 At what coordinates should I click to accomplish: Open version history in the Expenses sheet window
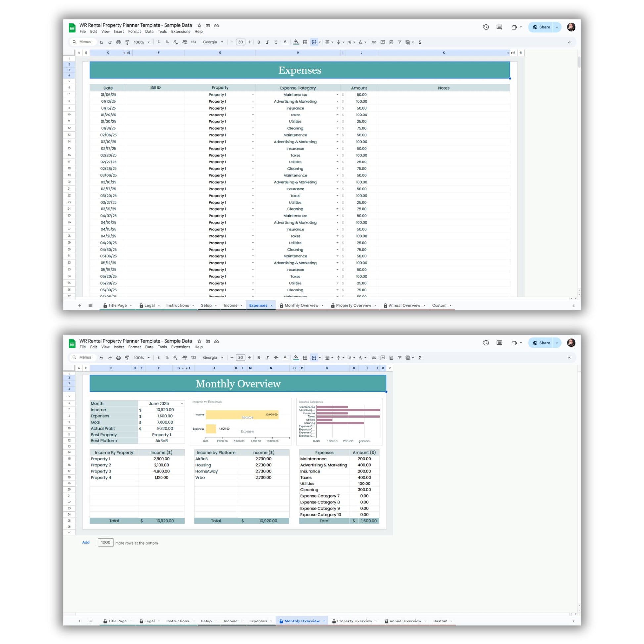pos(486,27)
